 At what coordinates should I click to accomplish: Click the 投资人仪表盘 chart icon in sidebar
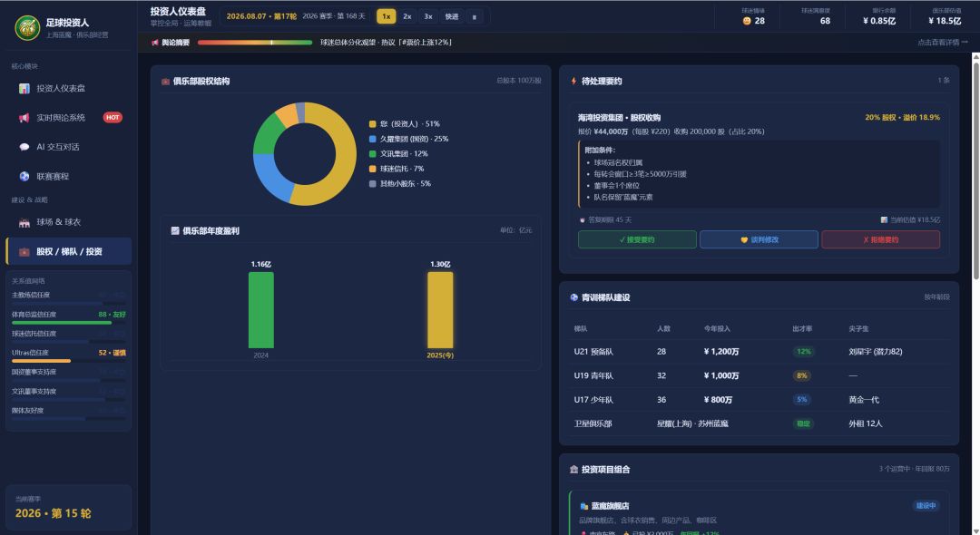24,89
